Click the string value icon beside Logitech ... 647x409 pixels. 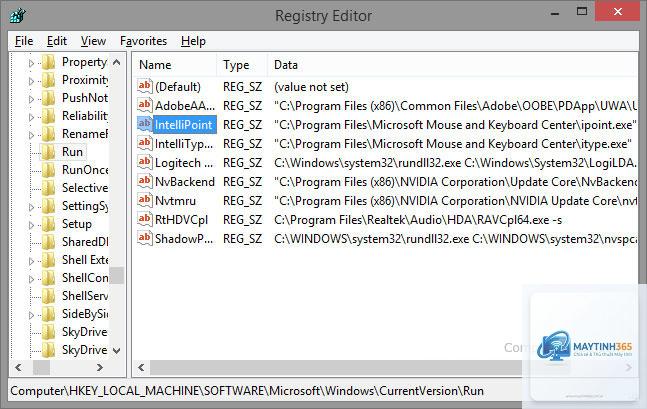pos(144,162)
